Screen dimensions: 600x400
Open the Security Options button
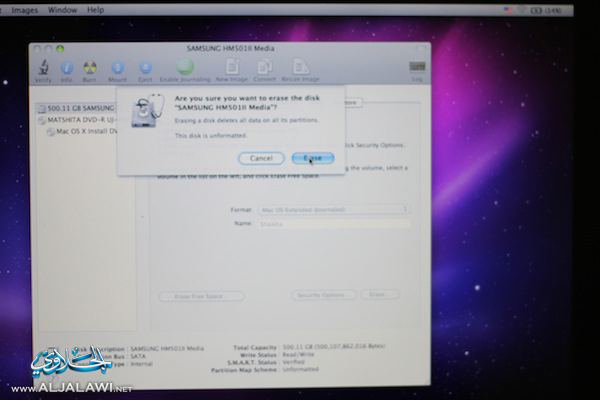point(324,295)
